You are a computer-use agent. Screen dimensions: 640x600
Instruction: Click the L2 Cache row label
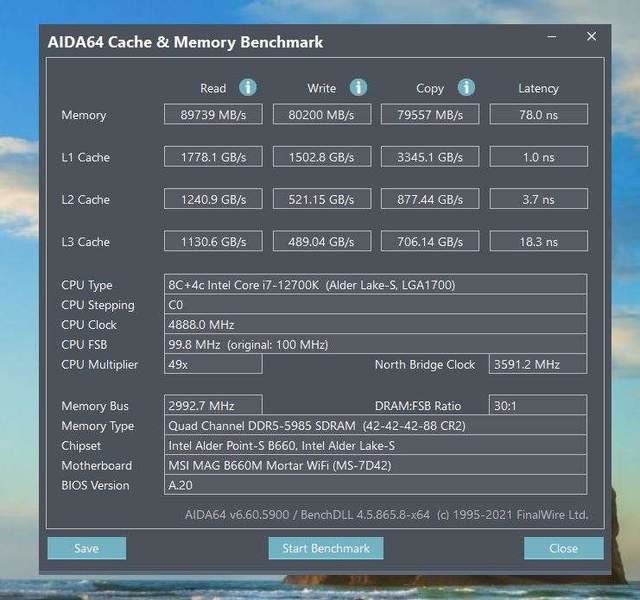(x=85, y=200)
